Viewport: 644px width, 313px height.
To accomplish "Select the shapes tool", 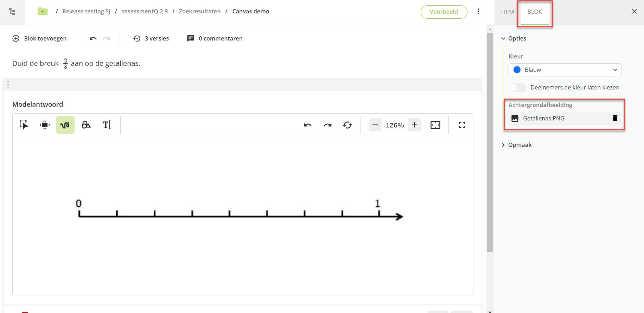I will (x=86, y=125).
